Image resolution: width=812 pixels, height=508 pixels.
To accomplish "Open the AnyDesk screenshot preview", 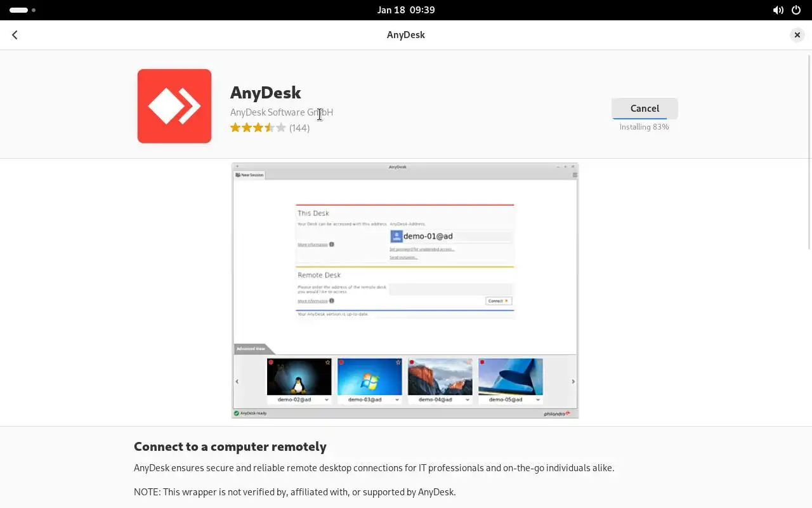I will (x=405, y=290).
